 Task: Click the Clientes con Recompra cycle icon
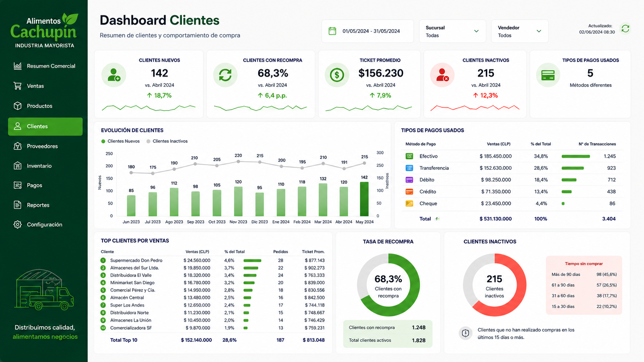pos(225,75)
